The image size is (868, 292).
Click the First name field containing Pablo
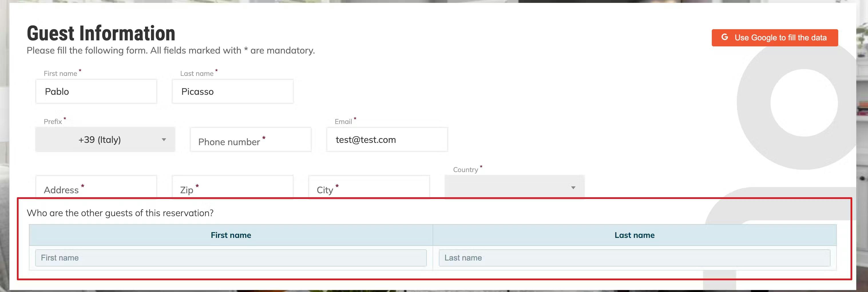96,91
